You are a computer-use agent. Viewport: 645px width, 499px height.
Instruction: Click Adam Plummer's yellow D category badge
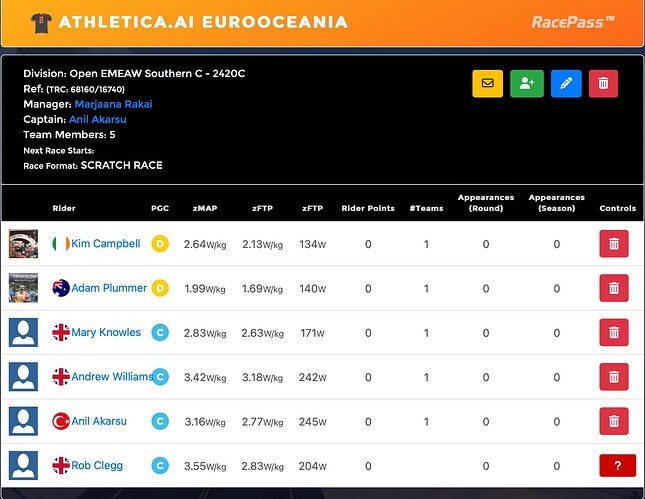pyautogui.click(x=160, y=288)
